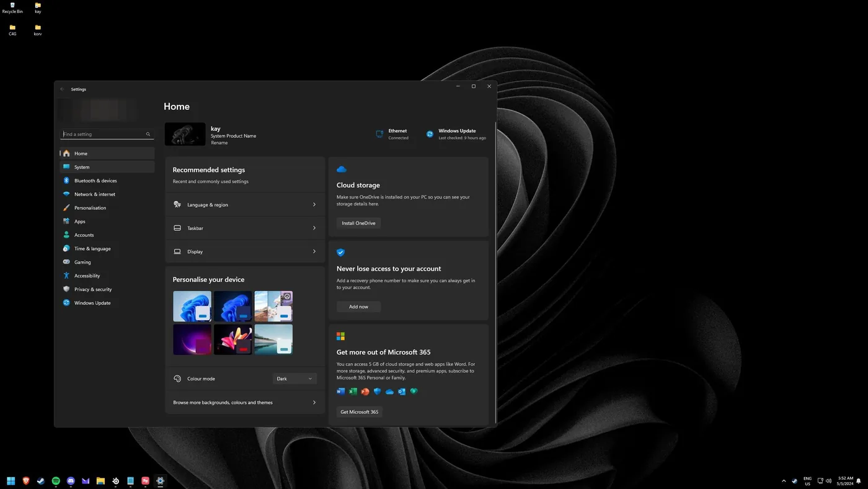Select System in the Settings sidebar
The width and height of the screenshot is (868, 489).
click(x=107, y=167)
